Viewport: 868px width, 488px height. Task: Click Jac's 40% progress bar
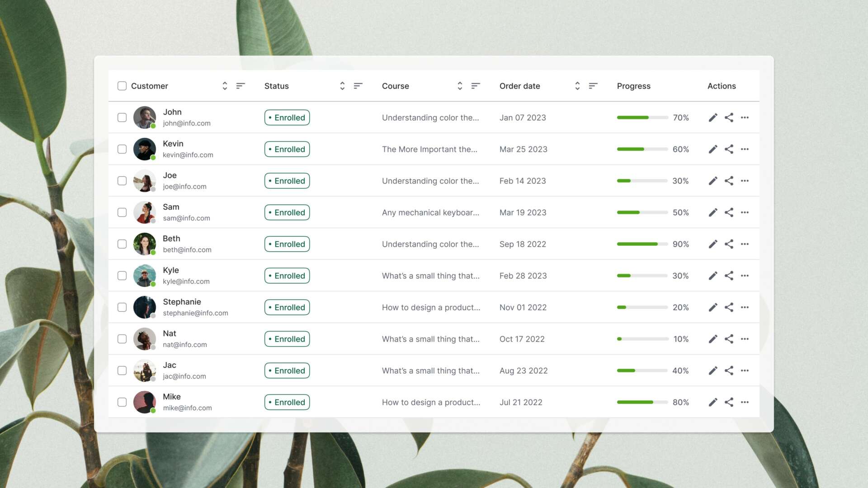642,371
